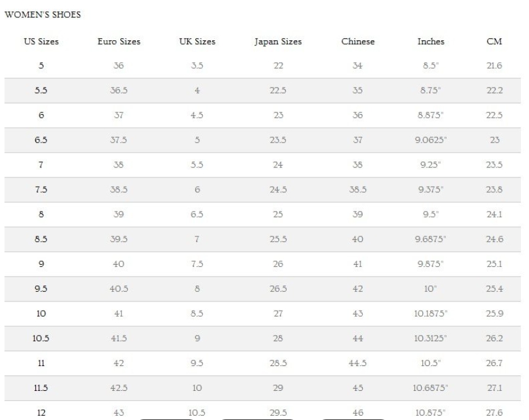Click the 21.6 CM cell
Image resolution: width=529 pixels, height=420 pixels.
pyautogui.click(x=494, y=66)
